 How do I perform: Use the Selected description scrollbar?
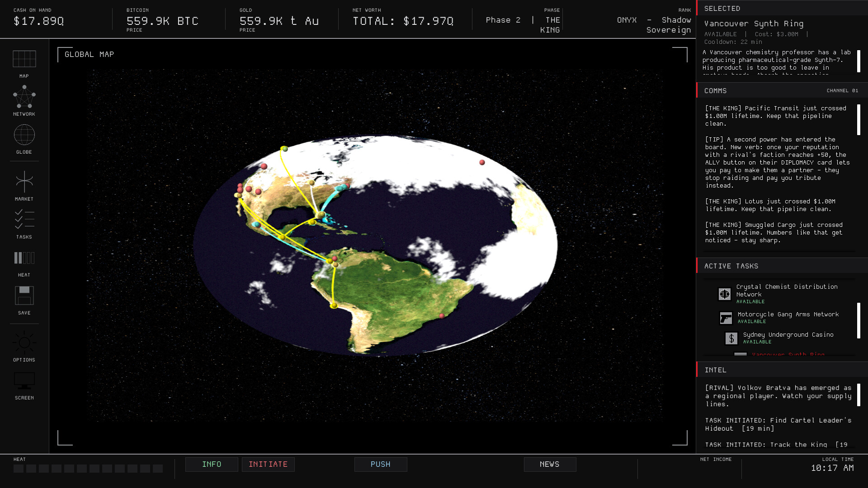click(859, 61)
